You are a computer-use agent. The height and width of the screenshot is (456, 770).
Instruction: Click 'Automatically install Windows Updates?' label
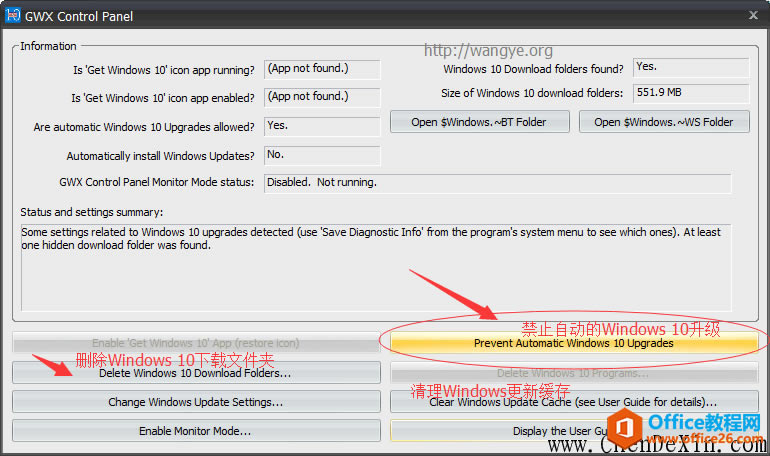161,156
